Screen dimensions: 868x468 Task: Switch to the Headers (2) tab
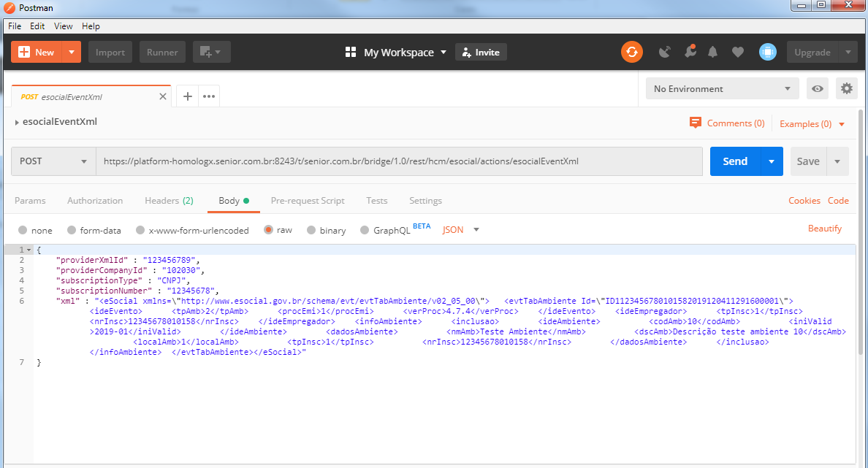pyautogui.click(x=169, y=200)
